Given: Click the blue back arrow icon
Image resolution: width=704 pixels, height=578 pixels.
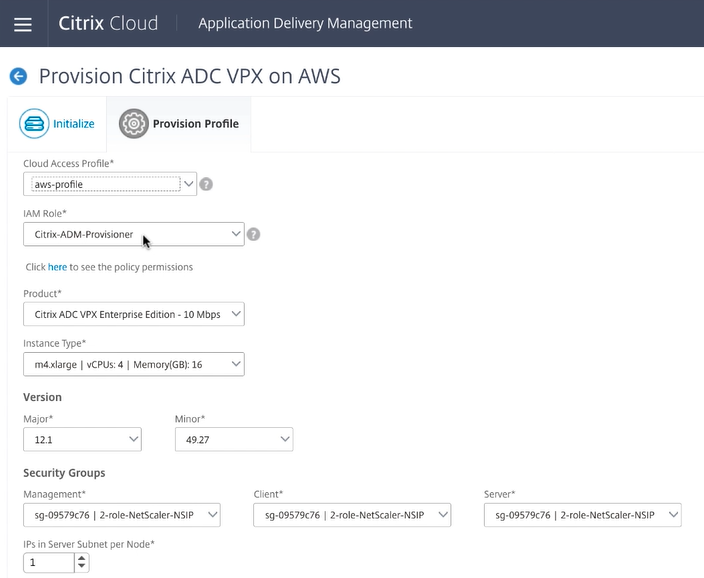Looking at the screenshot, I should [x=18, y=76].
